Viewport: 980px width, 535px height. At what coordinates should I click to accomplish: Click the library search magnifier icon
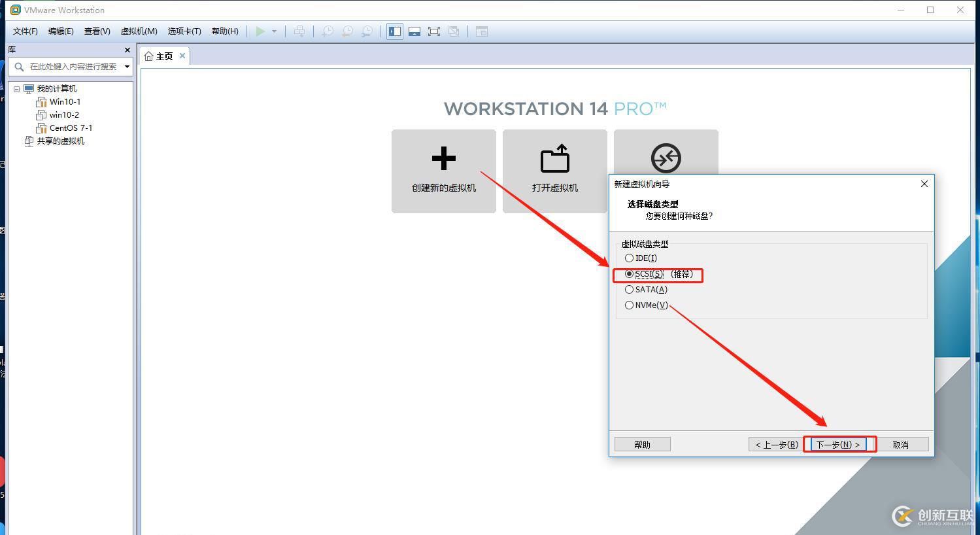pos(19,67)
